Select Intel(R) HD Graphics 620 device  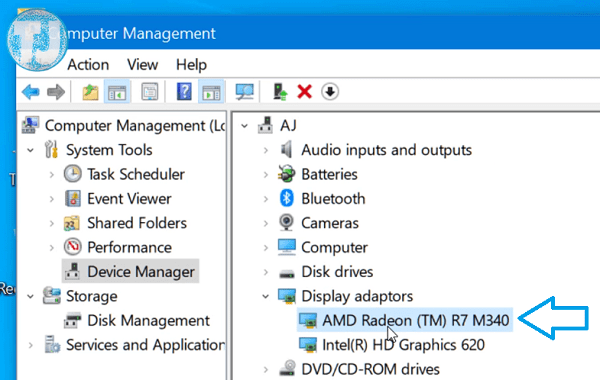pyautogui.click(x=403, y=345)
